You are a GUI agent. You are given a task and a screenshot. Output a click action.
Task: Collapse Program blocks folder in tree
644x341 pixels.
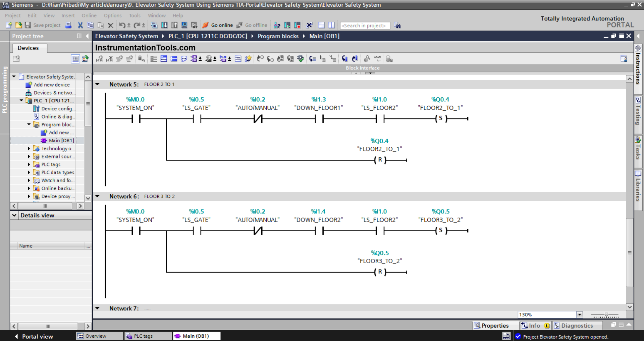(x=29, y=125)
